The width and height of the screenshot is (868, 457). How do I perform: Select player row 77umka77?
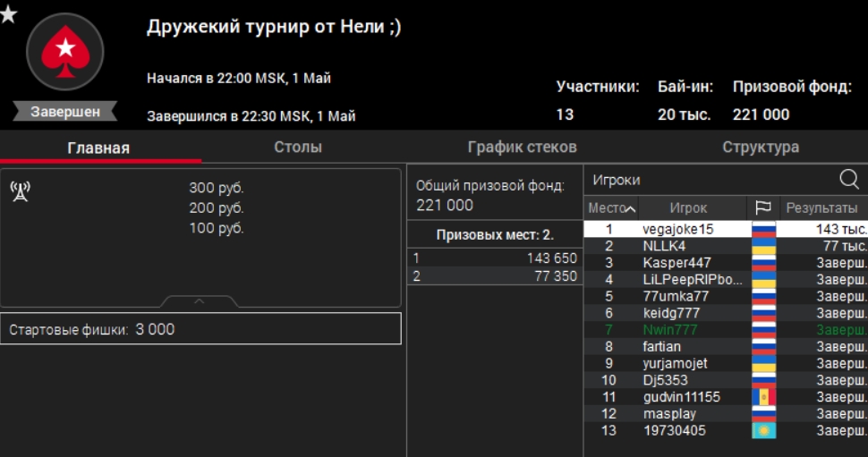click(x=726, y=296)
